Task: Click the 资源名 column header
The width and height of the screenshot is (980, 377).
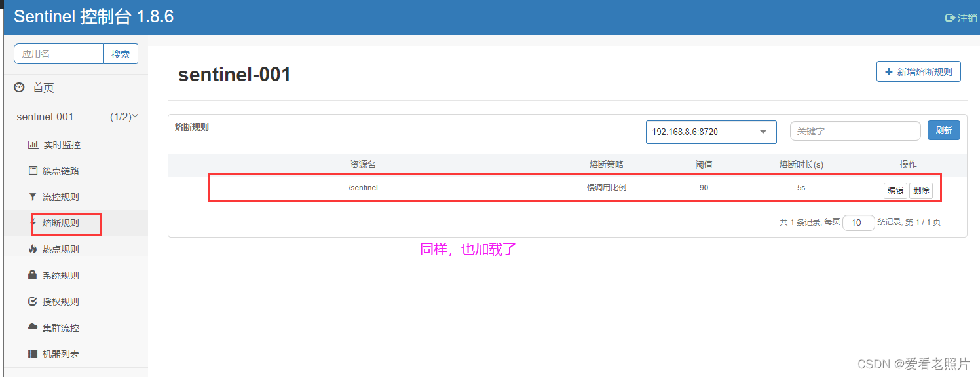Action: click(363, 165)
